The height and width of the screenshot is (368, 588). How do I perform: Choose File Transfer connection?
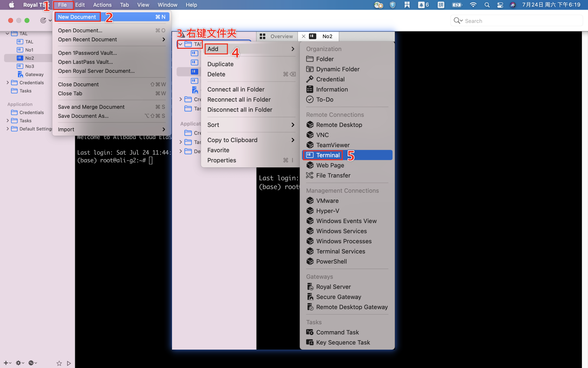point(347,176)
